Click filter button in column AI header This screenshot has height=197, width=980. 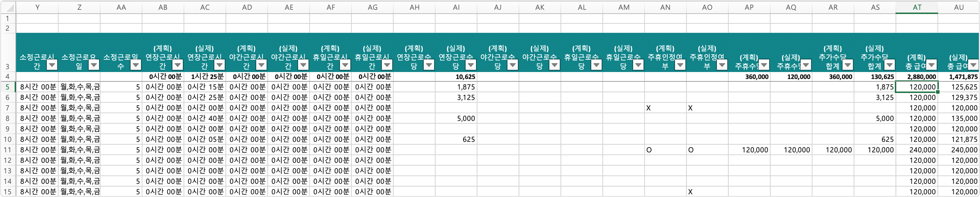[471, 65]
